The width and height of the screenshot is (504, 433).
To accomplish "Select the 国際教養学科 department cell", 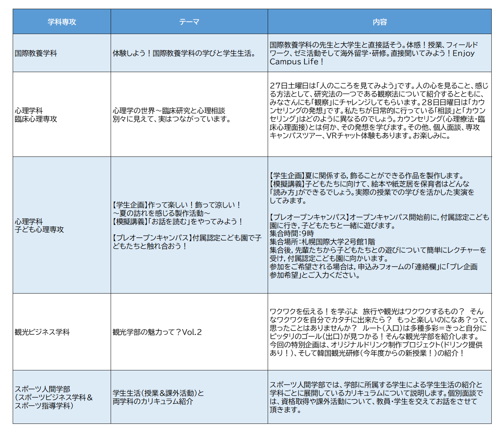I will coord(62,53).
